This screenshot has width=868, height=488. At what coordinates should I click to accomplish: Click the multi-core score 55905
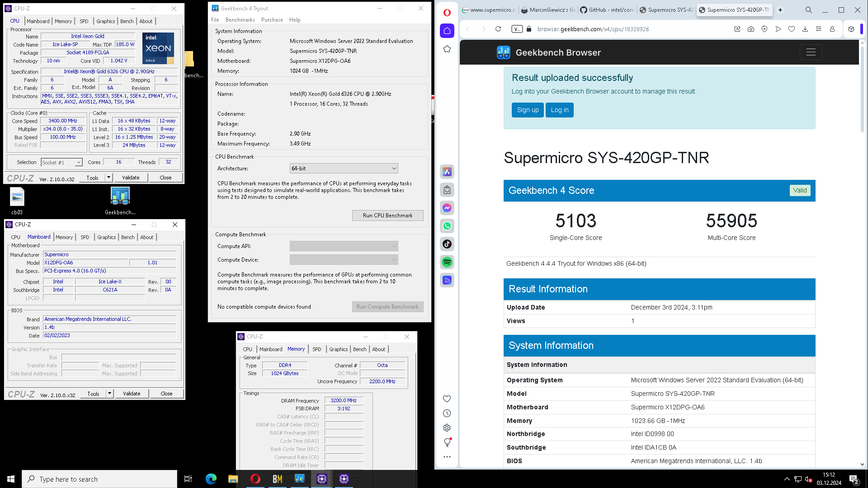(731, 221)
